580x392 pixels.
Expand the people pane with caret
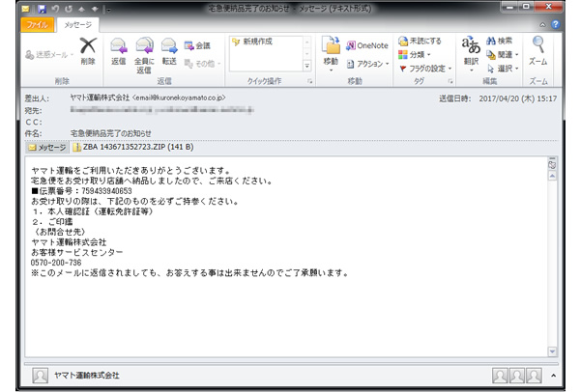tap(553, 376)
